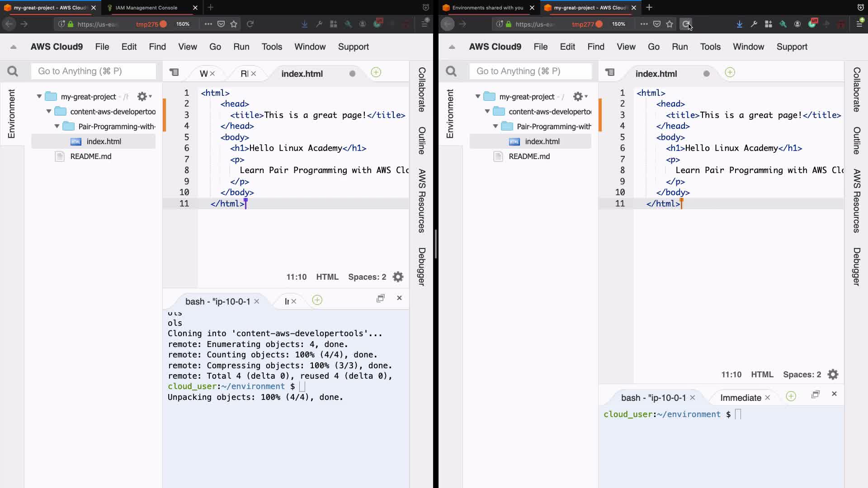The image size is (868, 488).
Task: Switch to the Immediate tab in right window
Action: [740, 398]
